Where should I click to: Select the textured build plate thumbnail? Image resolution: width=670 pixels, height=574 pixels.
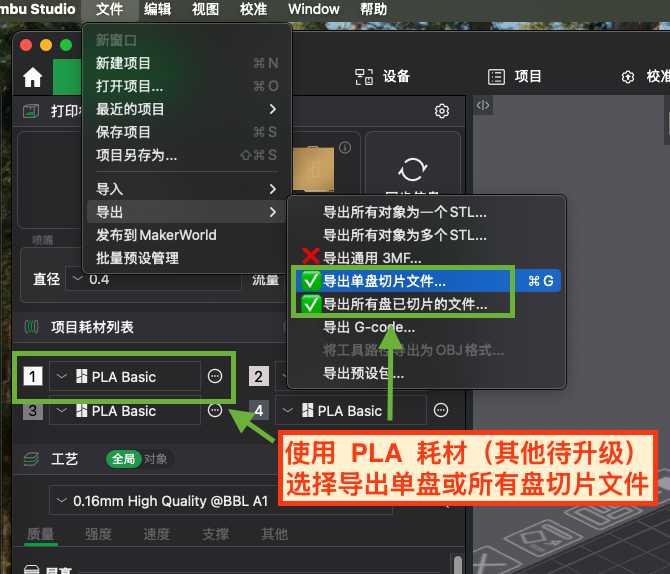[313, 169]
